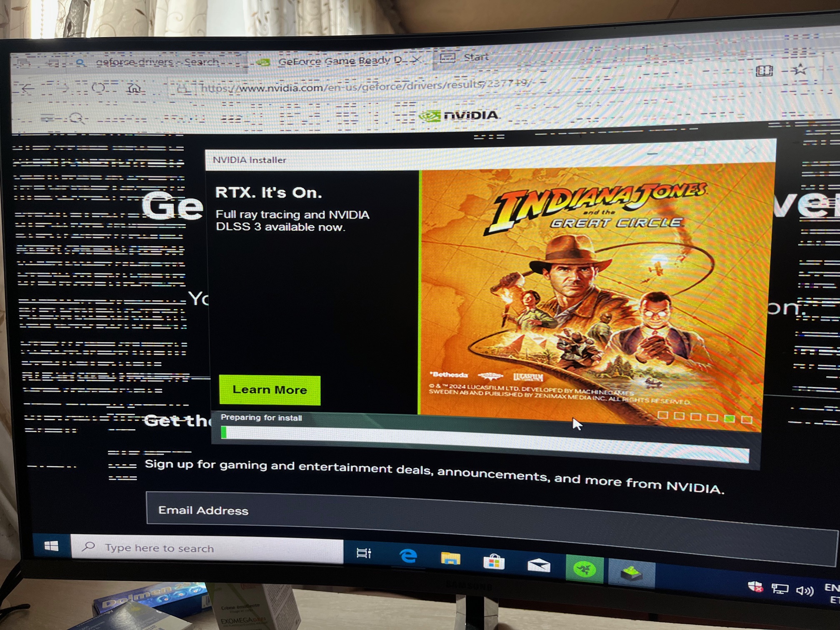840x630 pixels.
Task: Open the volume tray icon
Action: 805,590
